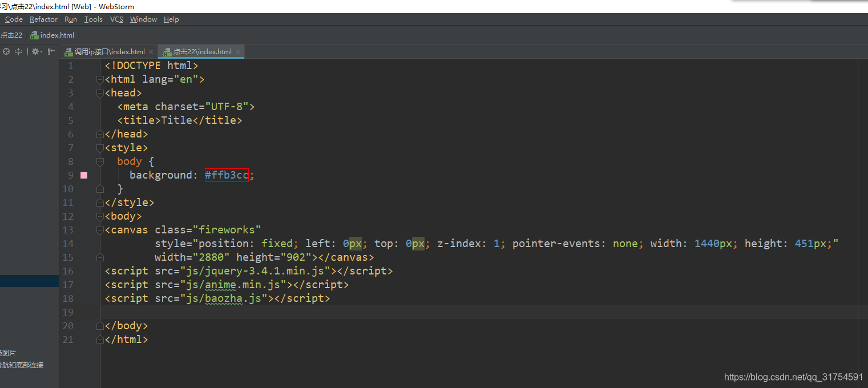Click the 点击22 breadcrumb folder
The image size is (868, 388).
click(11, 35)
